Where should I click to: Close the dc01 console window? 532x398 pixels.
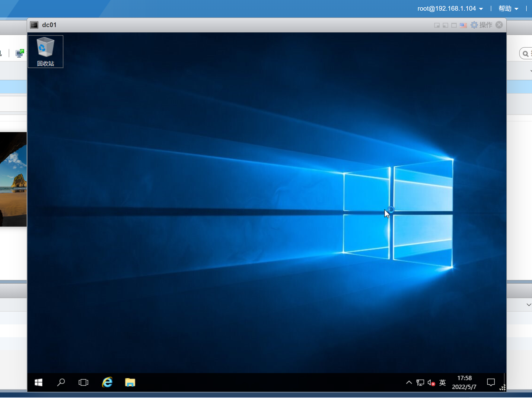499,25
